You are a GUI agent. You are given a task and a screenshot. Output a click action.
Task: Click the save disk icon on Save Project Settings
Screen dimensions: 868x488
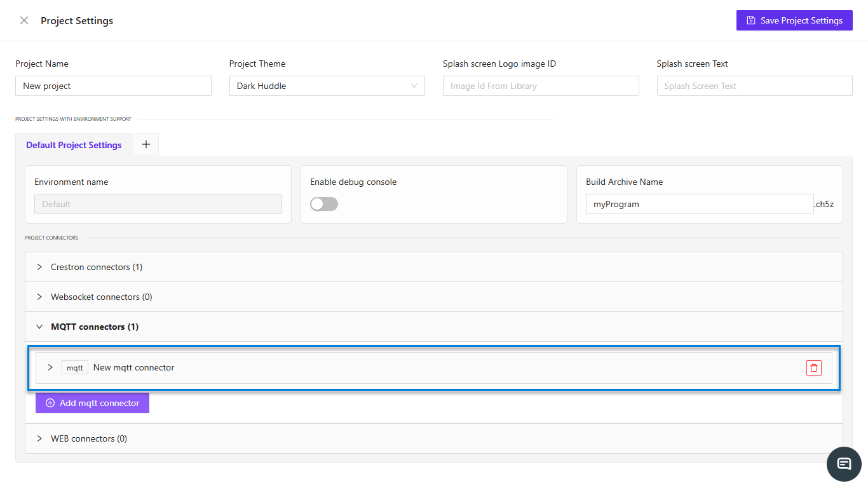[751, 20]
